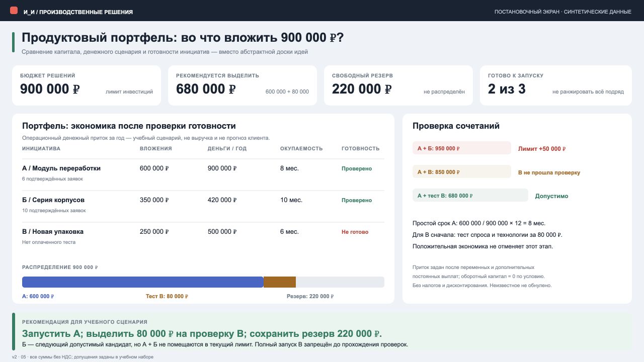Click the 'Проверка сочетаний' panel title
This screenshot has height=362, width=644.
456,126
